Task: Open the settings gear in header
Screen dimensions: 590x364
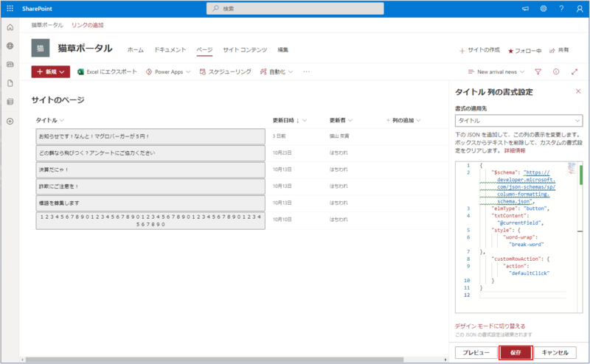Action: pyautogui.click(x=543, y=9)
